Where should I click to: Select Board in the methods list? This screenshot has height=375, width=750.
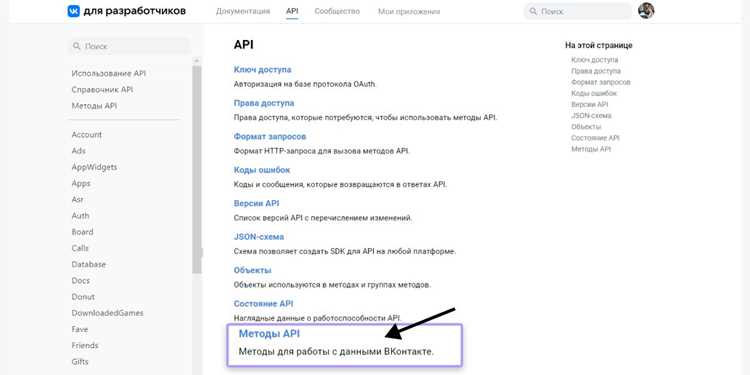coord(82,232)
